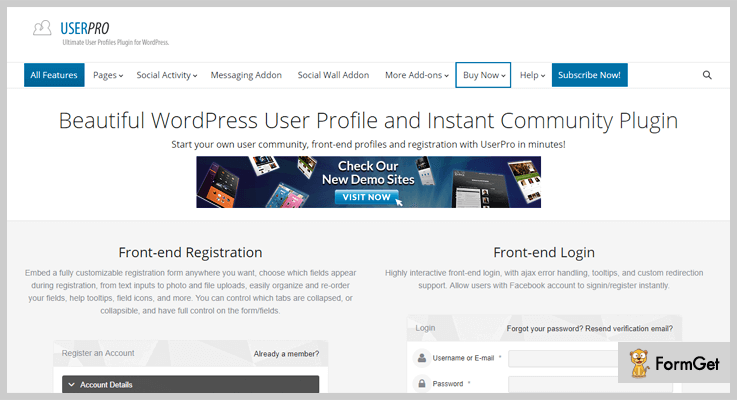Expand the More Add-ons dropdown
The width and height of the screenshot is (737, 400).
(417, 75)
